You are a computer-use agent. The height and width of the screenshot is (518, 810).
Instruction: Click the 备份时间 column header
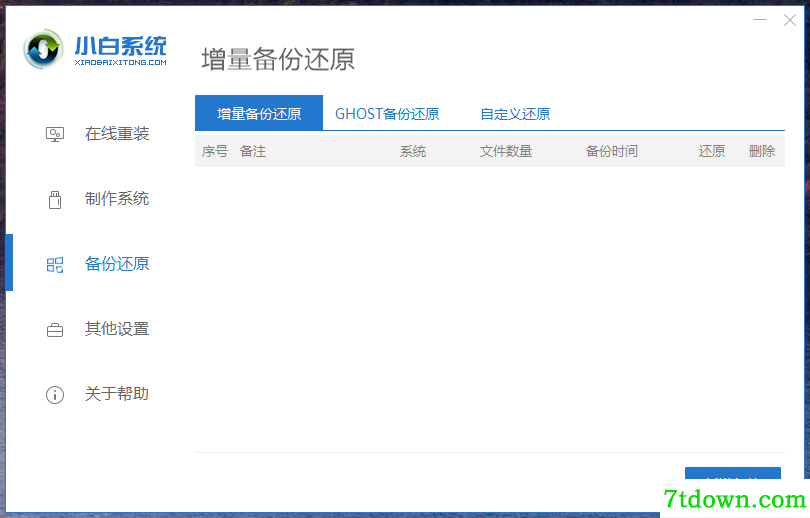pos(612,151)
